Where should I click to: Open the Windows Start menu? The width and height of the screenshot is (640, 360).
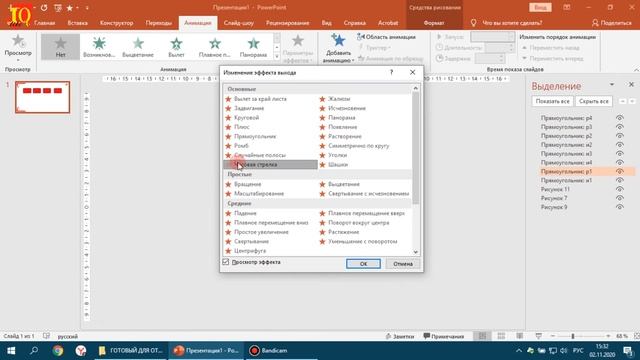pyautogui.click(x=11, y=350)
